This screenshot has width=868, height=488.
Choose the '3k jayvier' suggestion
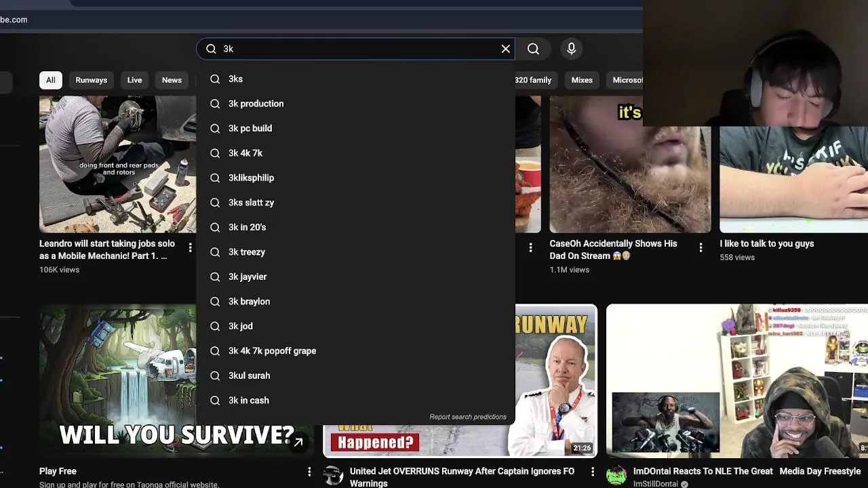[355, 277]
